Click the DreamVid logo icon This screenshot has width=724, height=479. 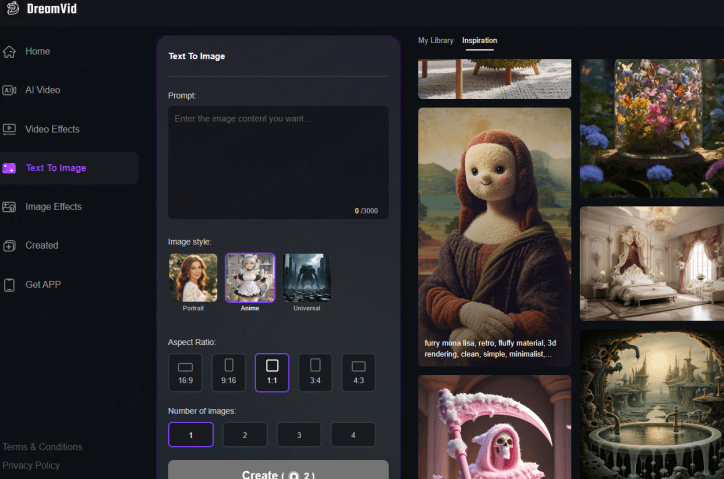pyautogui.click(x=13, y=7)
